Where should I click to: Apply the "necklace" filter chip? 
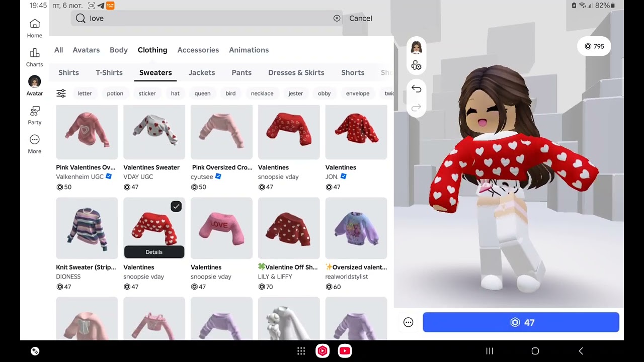pos(262,93)
